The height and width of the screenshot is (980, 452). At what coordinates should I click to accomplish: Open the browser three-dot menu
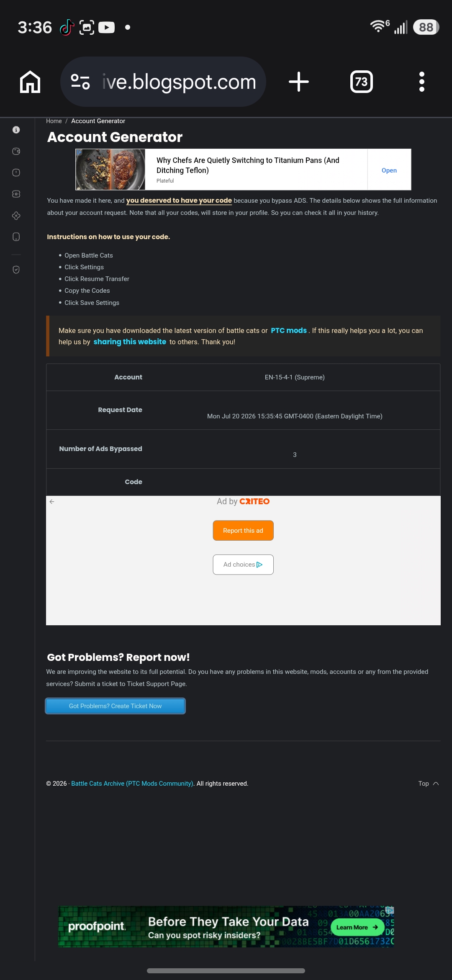[422, 82]
